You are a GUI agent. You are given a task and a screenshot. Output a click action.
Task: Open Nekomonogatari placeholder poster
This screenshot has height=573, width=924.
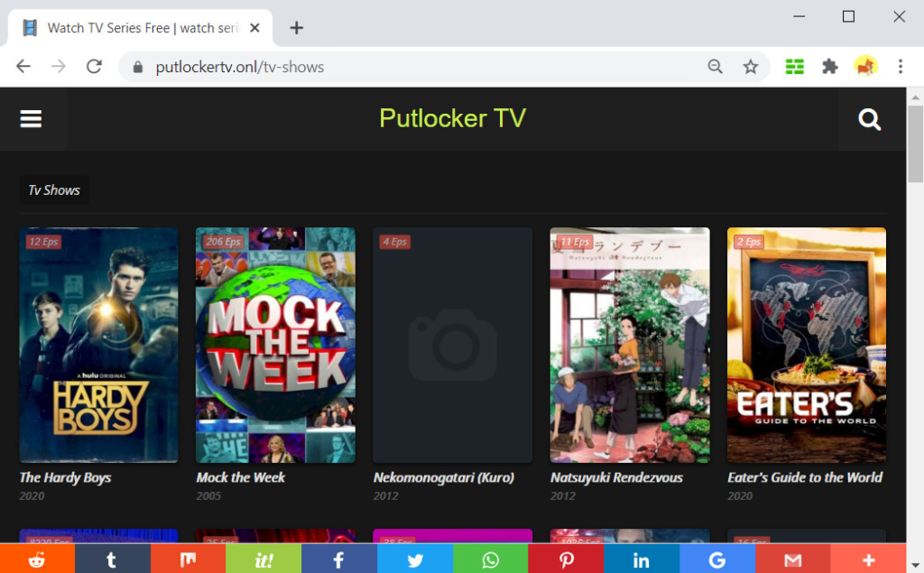[x=453, y=345]
